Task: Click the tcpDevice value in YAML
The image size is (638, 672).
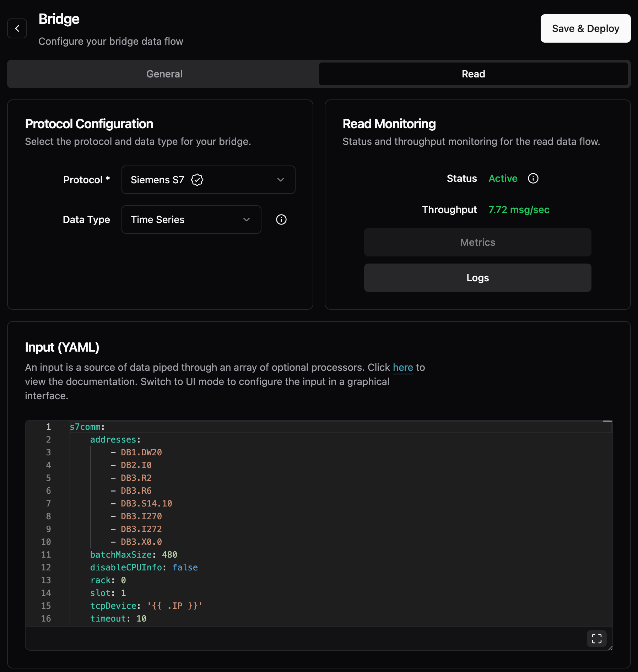Action: (175, 606)
